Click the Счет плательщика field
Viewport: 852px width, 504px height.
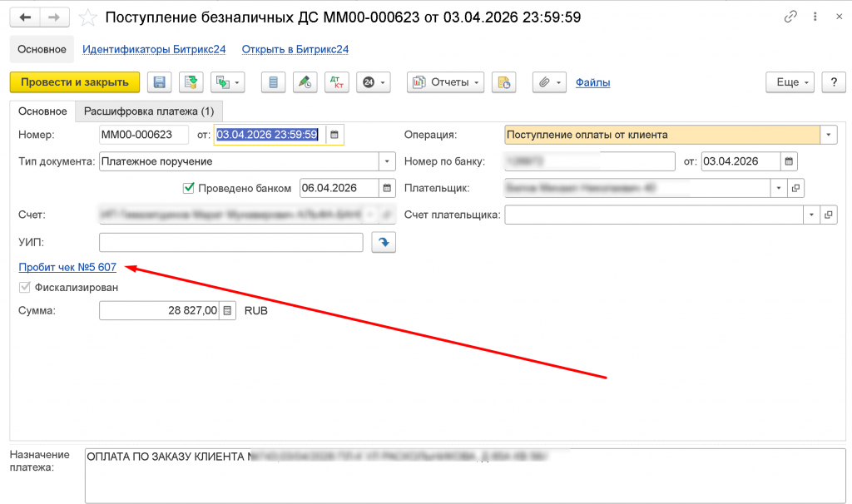[654, 215]
